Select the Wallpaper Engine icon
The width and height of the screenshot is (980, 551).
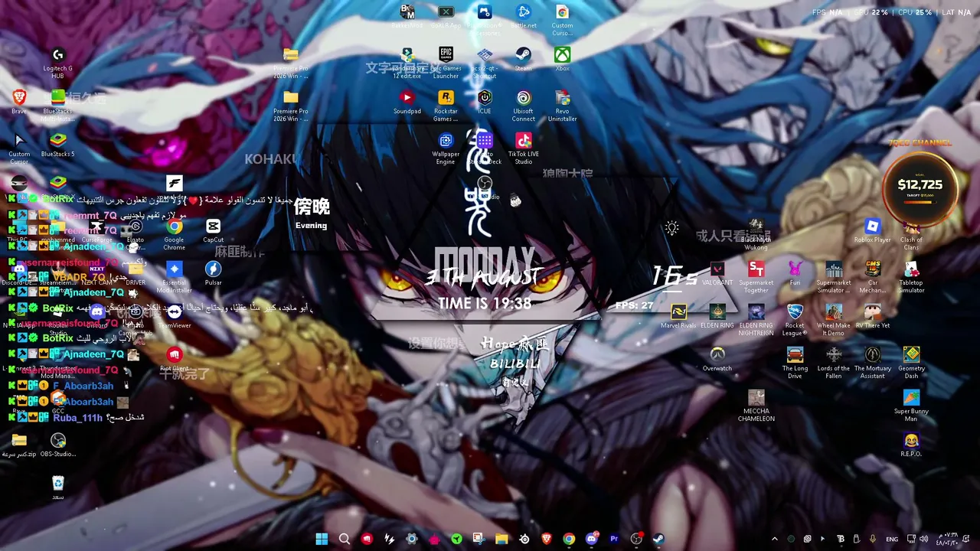tap(446, 148)
